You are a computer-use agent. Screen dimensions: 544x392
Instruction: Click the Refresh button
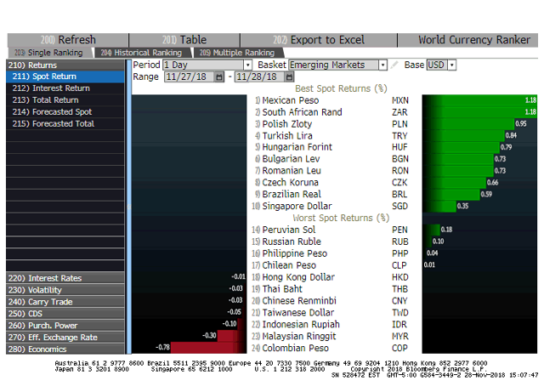[68, 40]
